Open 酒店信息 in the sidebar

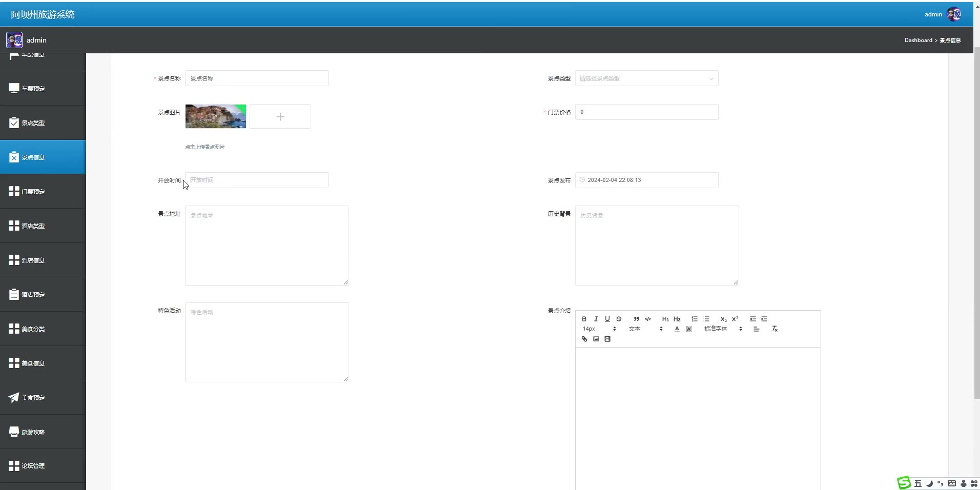click(43, 260)
